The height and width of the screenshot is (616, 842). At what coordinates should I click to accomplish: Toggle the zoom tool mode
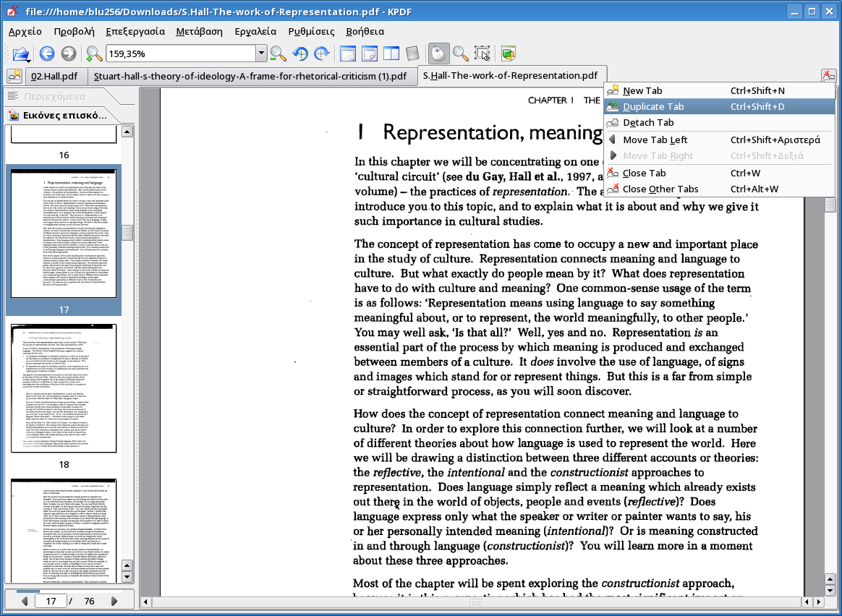point(460,54)
